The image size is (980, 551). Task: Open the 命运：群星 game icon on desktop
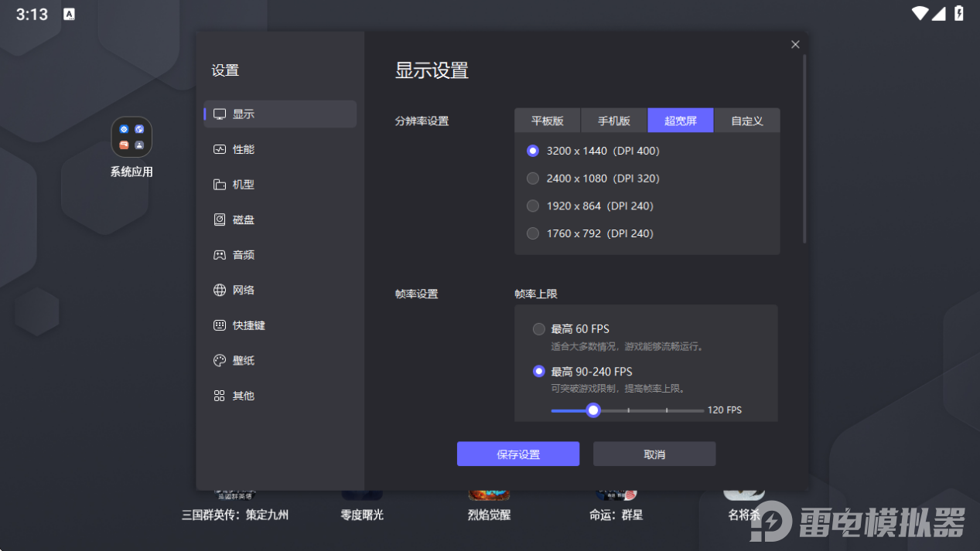[616, 494]
